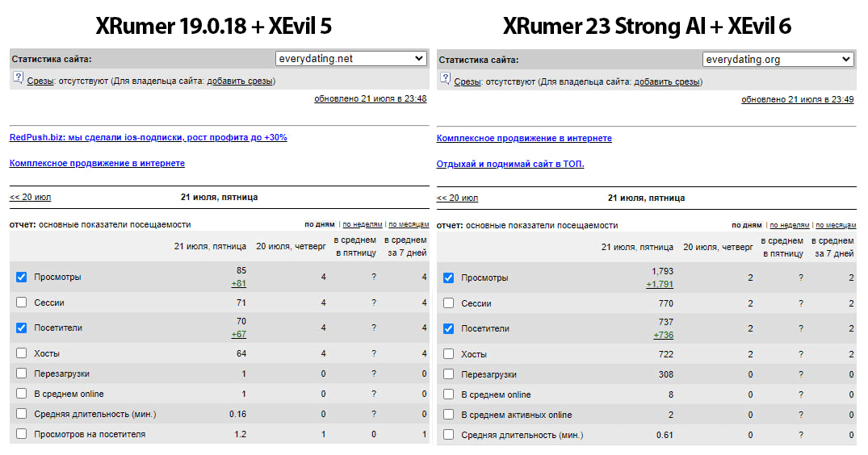Select по дням in right report
Image resolution: width=868 pixels, height=455 pixels.
[746, 225]
